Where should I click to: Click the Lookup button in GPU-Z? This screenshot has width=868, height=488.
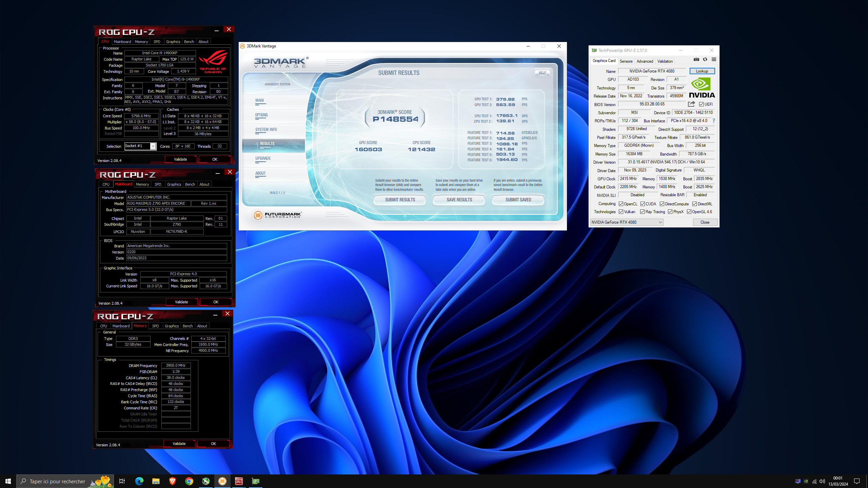(x=702, y=71)
